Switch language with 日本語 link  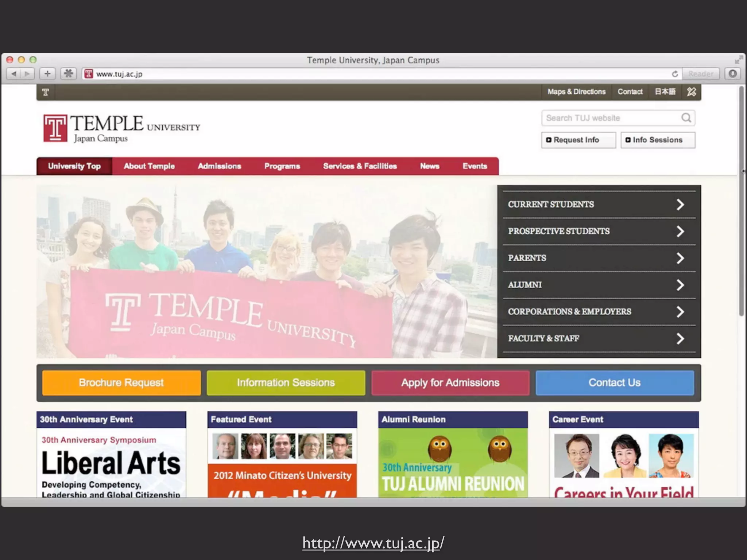coord(665,92)
